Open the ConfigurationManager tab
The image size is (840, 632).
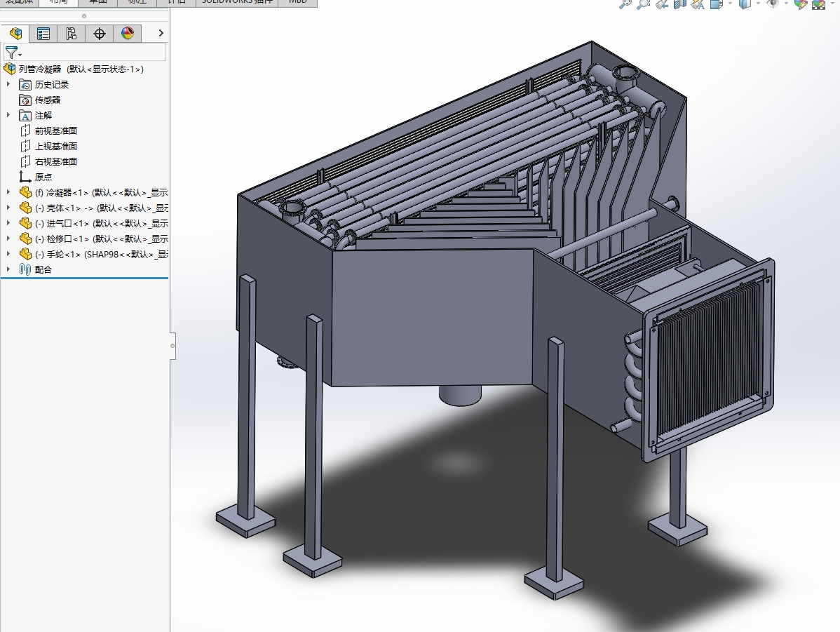point(72,34)
